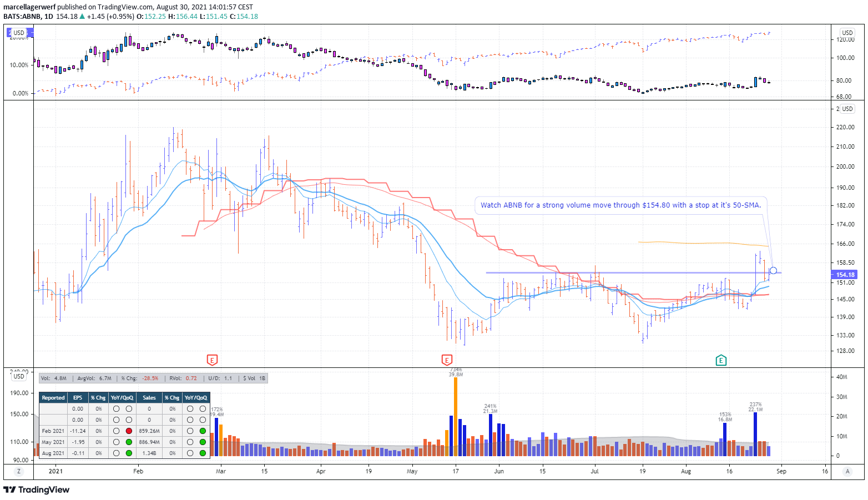Click the 886.94M sales value
The height and width of the screenshot is (500, 868).
pyautogui.click(x=149, y=442)
